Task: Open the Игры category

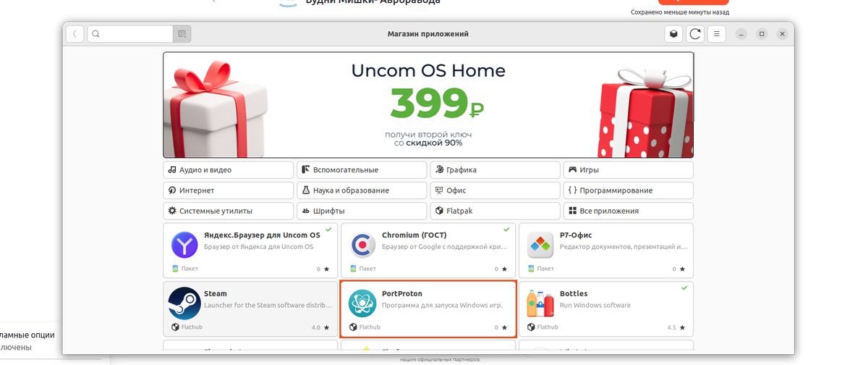Action: click(628, 170)
